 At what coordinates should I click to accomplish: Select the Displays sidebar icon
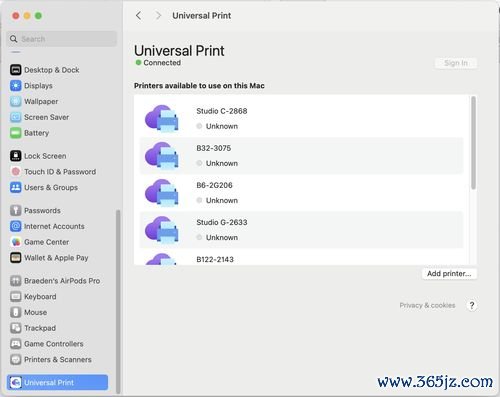tap(16, 86)
